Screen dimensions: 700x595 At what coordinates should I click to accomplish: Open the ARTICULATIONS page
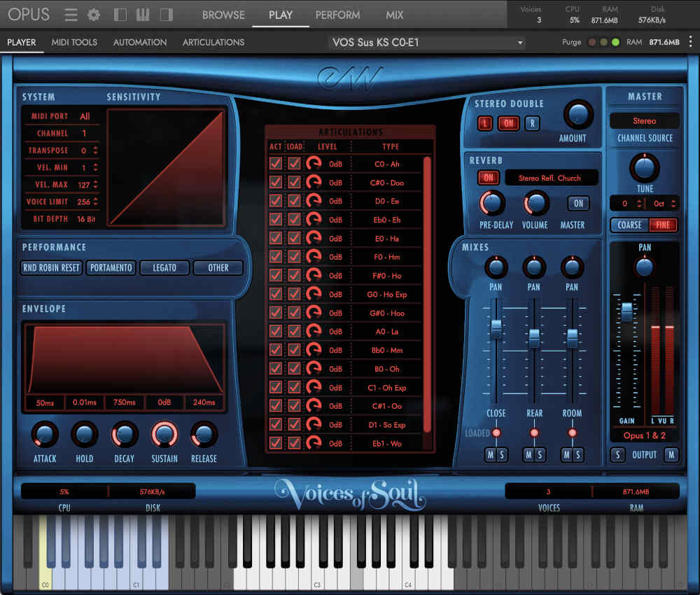pyautogui.click(x=213, y=42)
